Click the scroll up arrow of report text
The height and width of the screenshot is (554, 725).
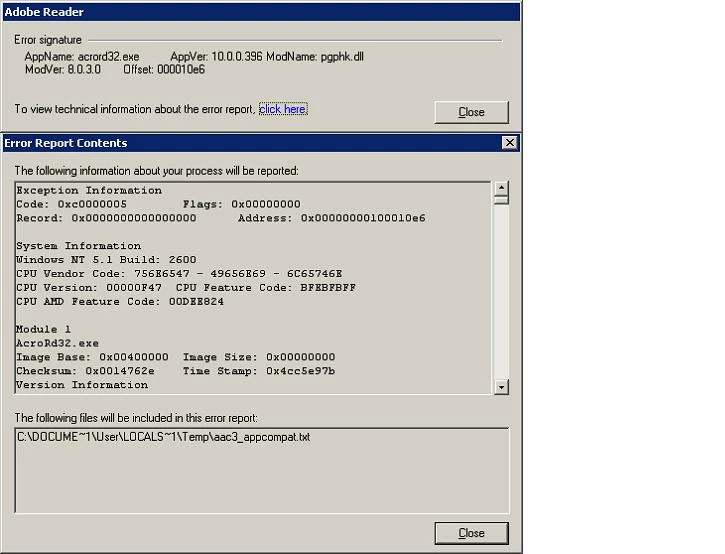pos(501,188)
